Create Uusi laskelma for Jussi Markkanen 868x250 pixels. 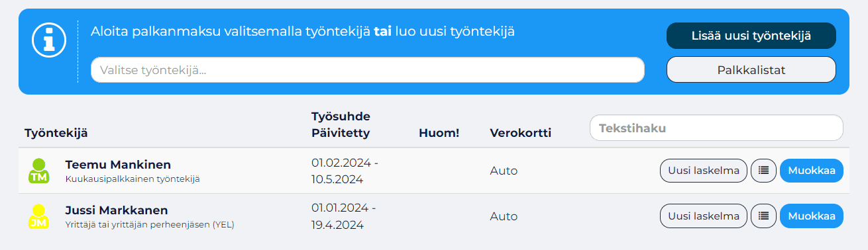click(704, 216)
